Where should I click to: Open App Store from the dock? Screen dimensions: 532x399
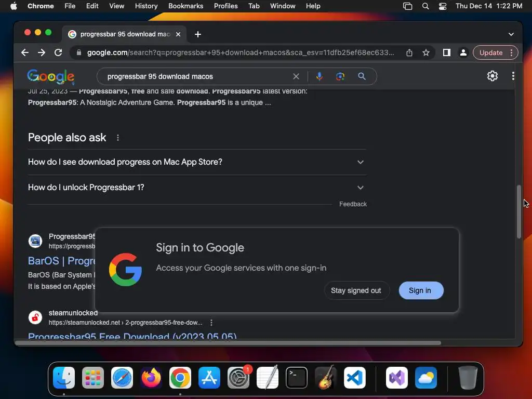pyautogui.click(x=209, y=378)
